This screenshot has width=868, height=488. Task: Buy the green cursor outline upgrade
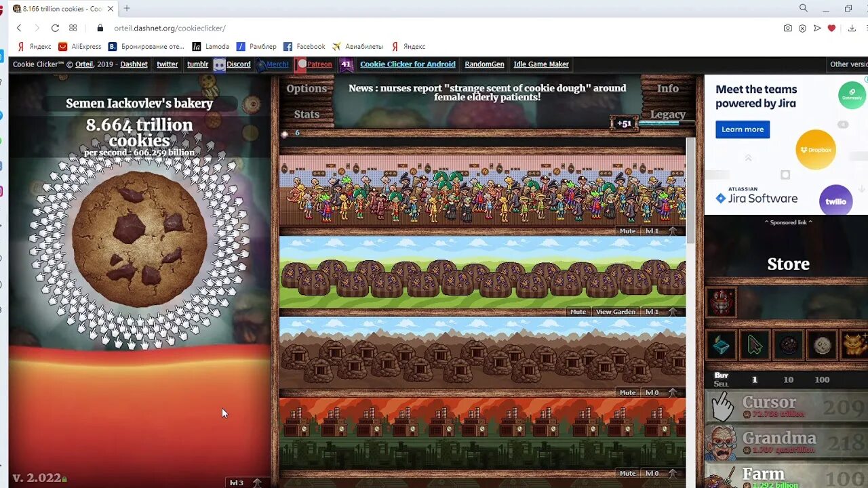[x=755, y=345]
